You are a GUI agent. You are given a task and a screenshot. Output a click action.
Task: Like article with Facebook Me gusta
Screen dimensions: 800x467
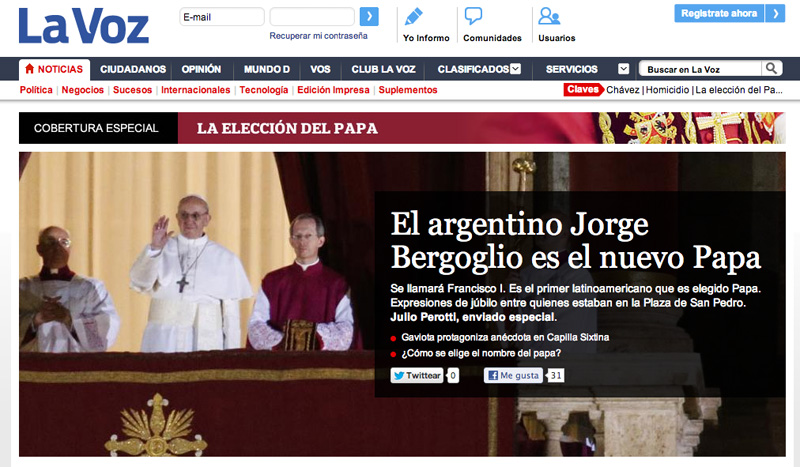pyautogui.click(x=514, y=376)
